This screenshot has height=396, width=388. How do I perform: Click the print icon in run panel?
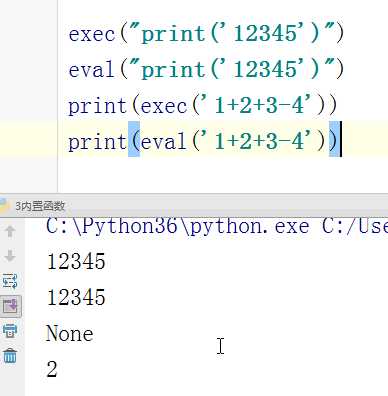(x=10, y=330)
